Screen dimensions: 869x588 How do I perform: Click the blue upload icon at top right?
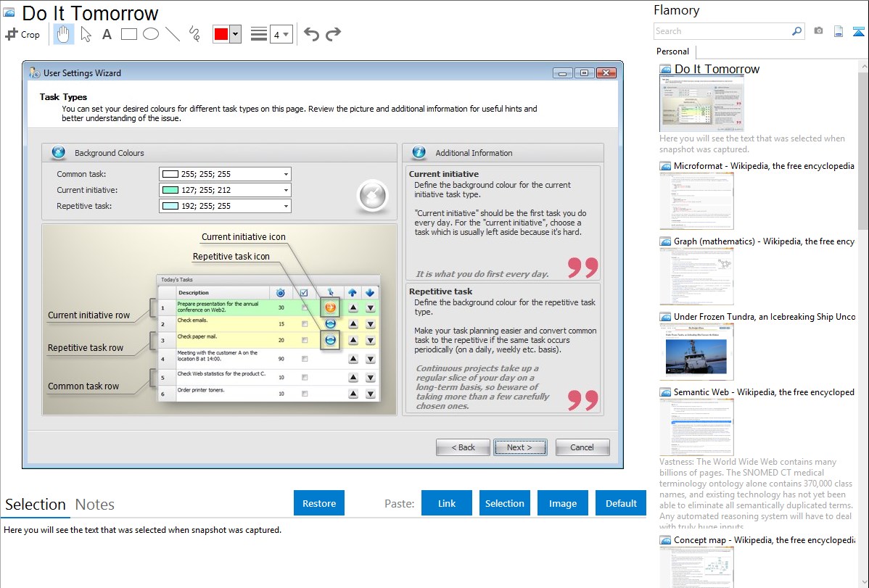(x=858, y=31)
